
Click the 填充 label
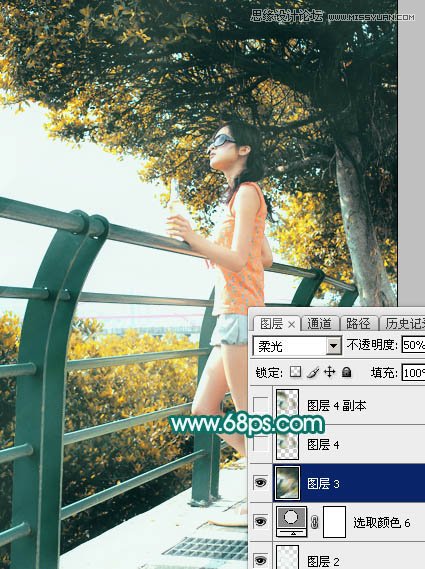384,373
